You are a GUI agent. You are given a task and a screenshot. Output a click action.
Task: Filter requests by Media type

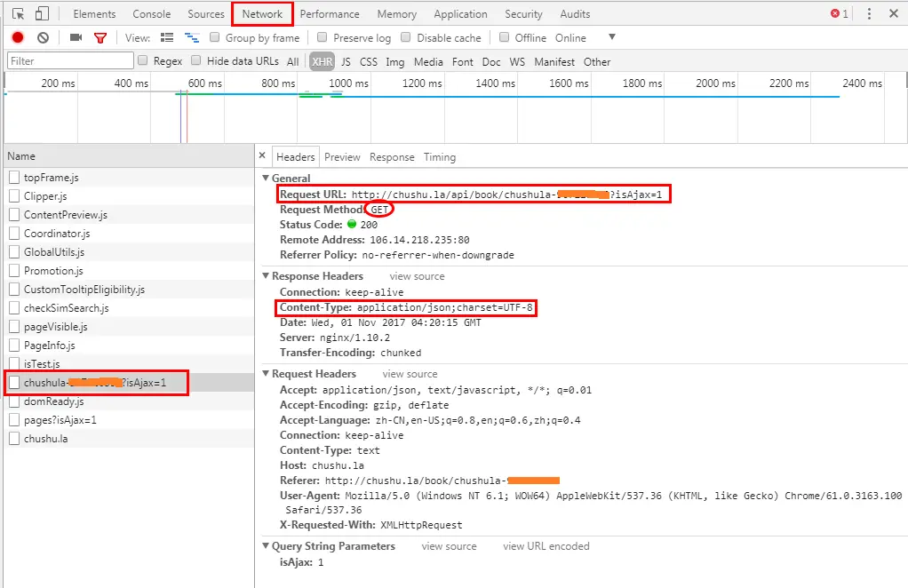[x=428, y=61]
